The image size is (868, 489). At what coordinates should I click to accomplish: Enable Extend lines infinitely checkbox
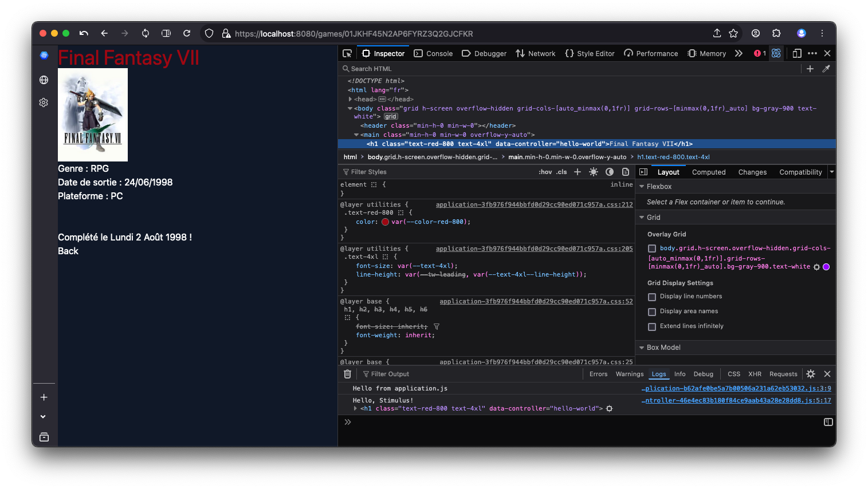pos(652,326)
